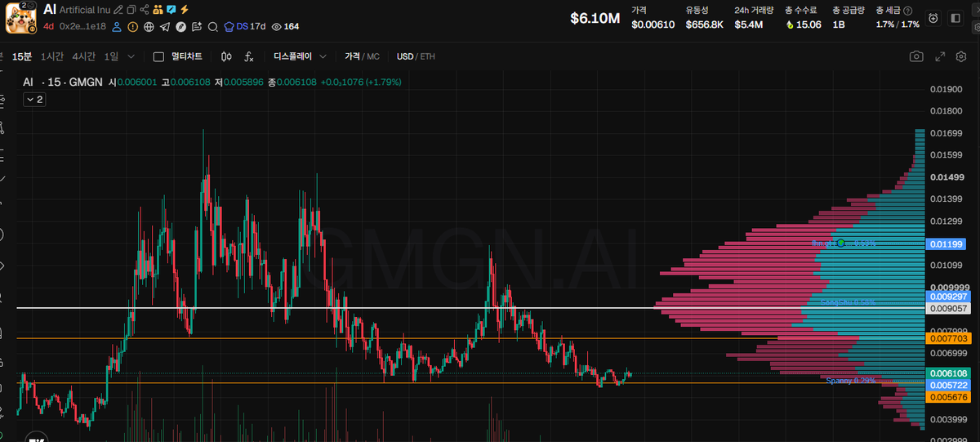
Task: Expand the chart to fullscreen
Action: click(939, 56)
